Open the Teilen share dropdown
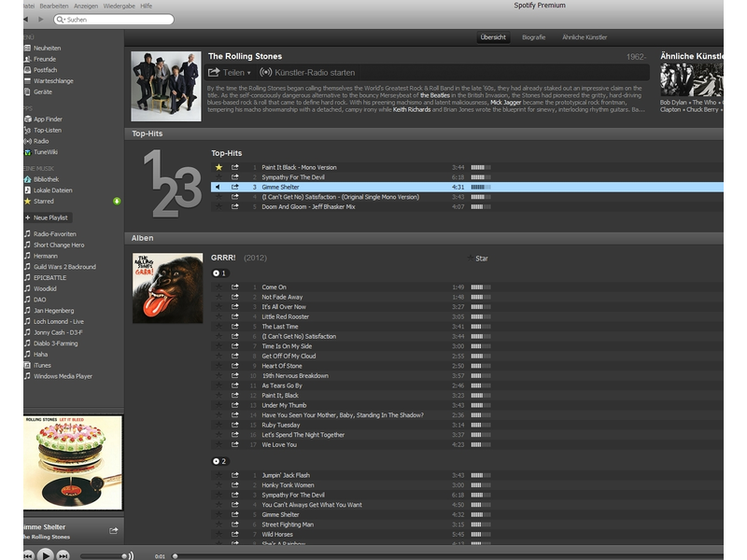Image resolution: width=747 pixels, height=560 pixels. [229, 73]
